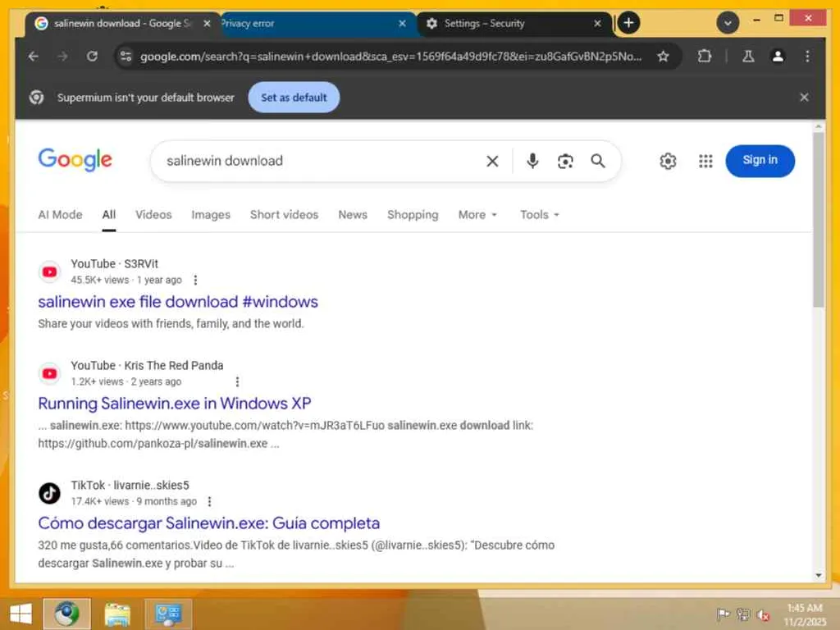Search by image with the lens icon

tap(565, 162)
